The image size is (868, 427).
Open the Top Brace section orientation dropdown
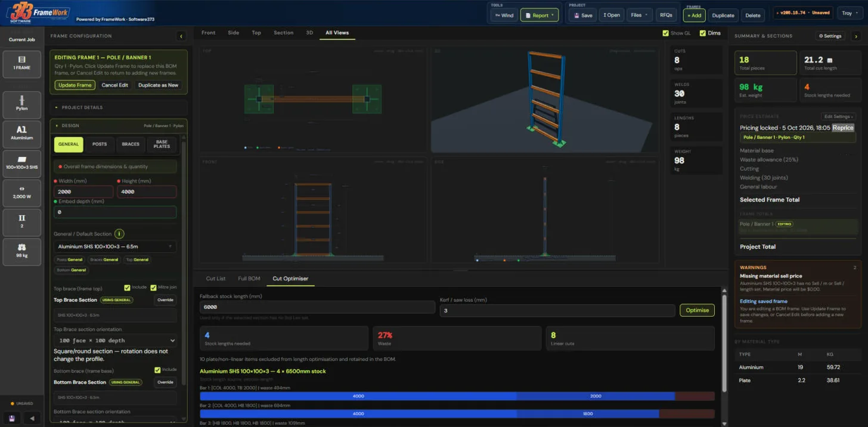115,341
